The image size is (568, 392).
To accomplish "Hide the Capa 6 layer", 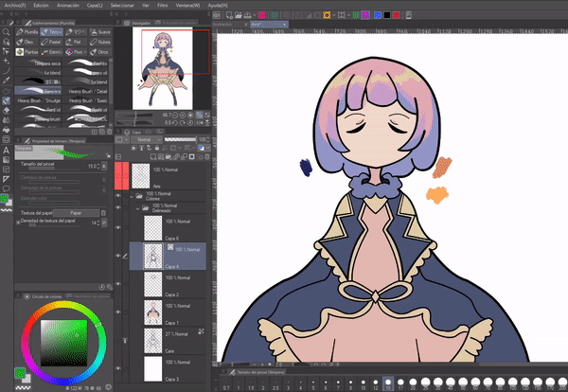I will pyautogui.click(x=118, y=227).
